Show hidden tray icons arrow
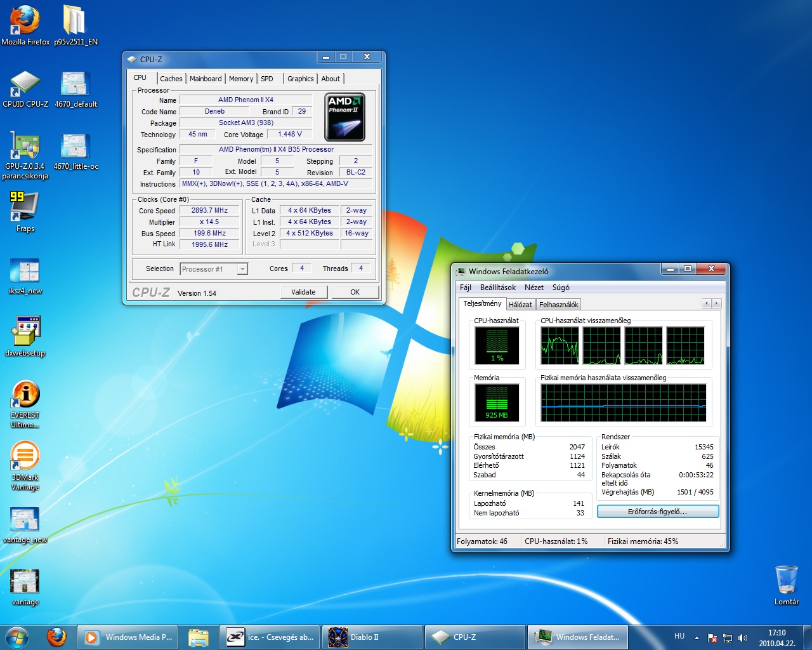The image size is (812, 650). coord(697,637)
